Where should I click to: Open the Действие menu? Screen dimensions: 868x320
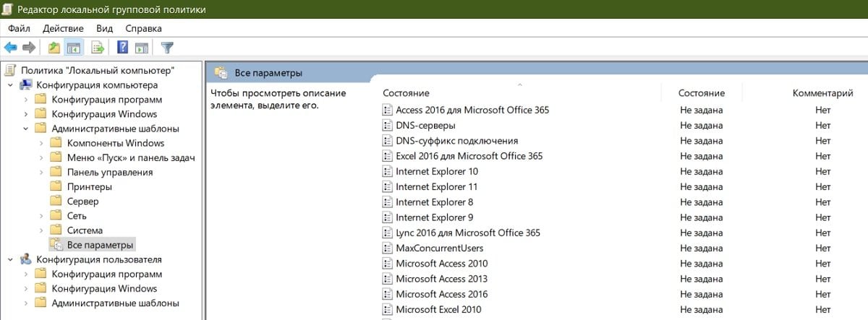[x=64, y=28]
